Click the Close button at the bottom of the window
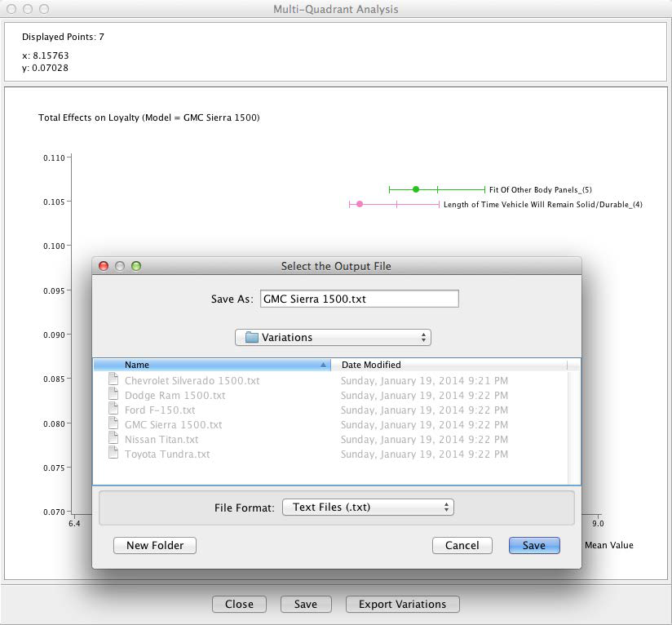Screen dimensions: 672x625 (239, 605)
